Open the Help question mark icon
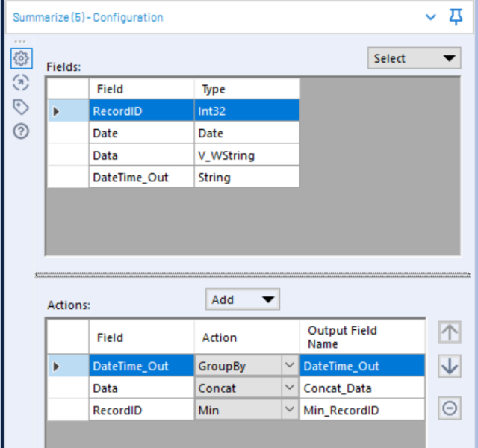478x448 pixels. coord(21,131)
